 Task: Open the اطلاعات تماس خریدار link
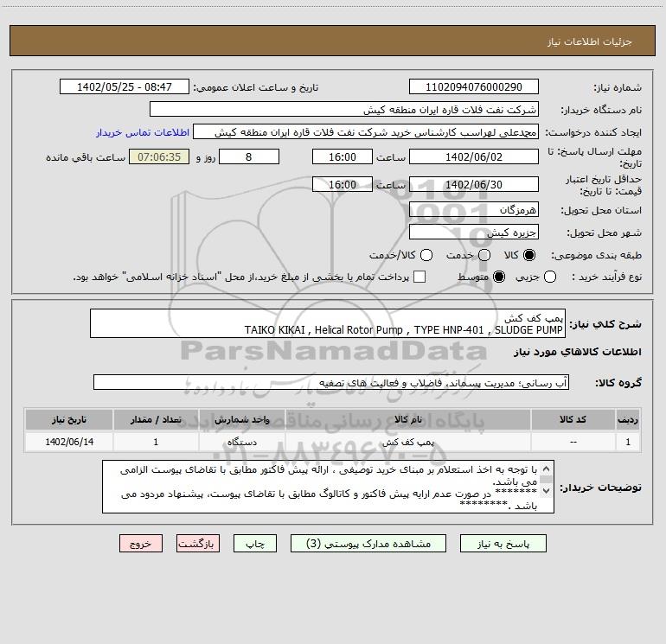click(143, 132)
